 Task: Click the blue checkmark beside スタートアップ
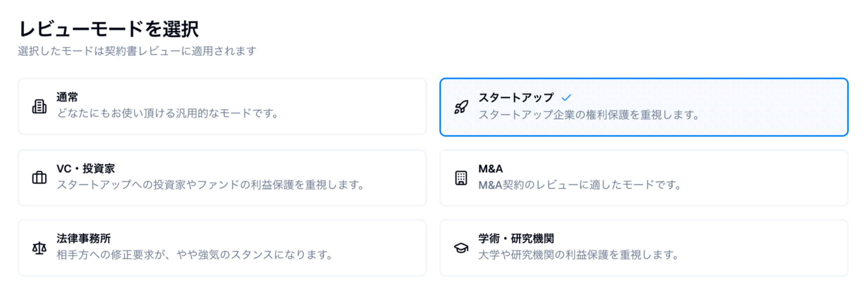click(566, 98)
